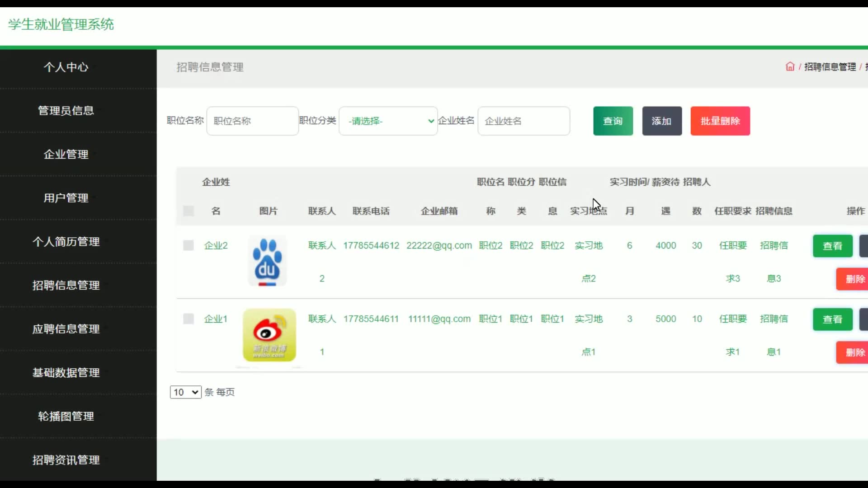Go to 企业管理 sidebar menu
Screen dimensions: 868x488
pyautogui.click(x=66, y=155)
